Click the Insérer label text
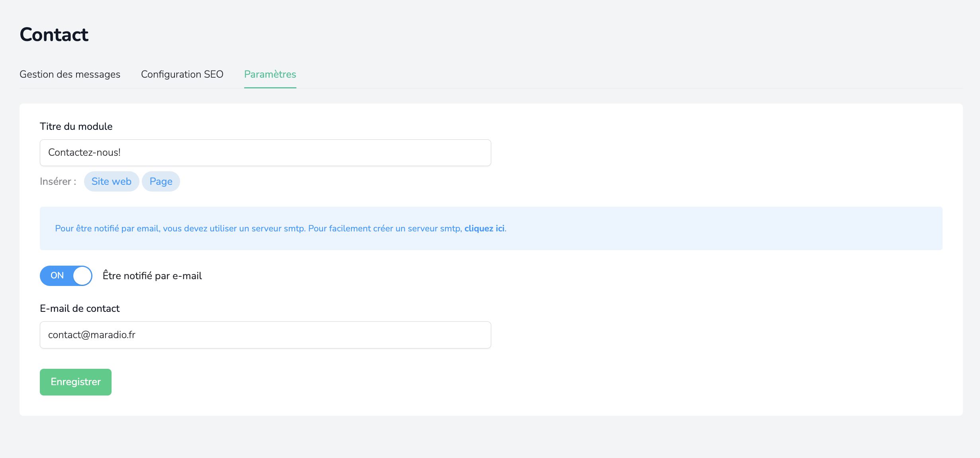The image size is (980, 458). (x=58, y=182)
